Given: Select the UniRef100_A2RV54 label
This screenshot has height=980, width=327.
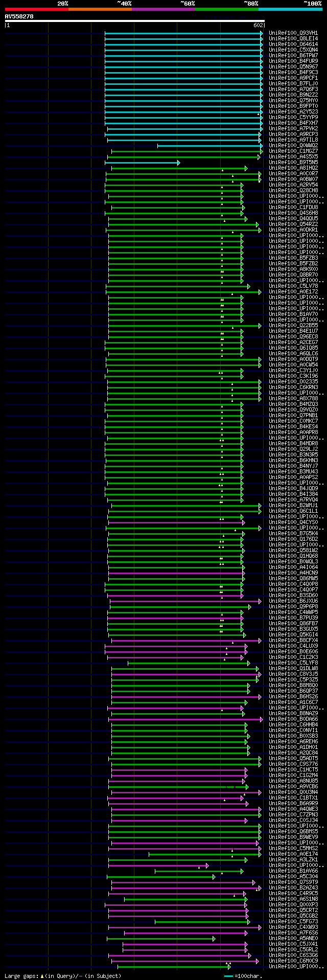Looking at the screenshot, I should pyautogui.click(x=293, y=185).
